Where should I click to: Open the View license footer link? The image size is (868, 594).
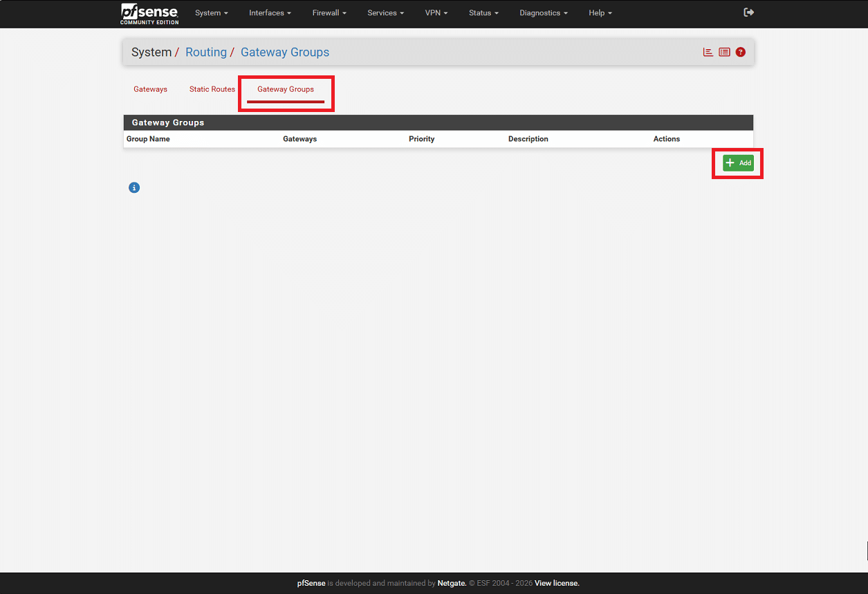click(557, 584)
